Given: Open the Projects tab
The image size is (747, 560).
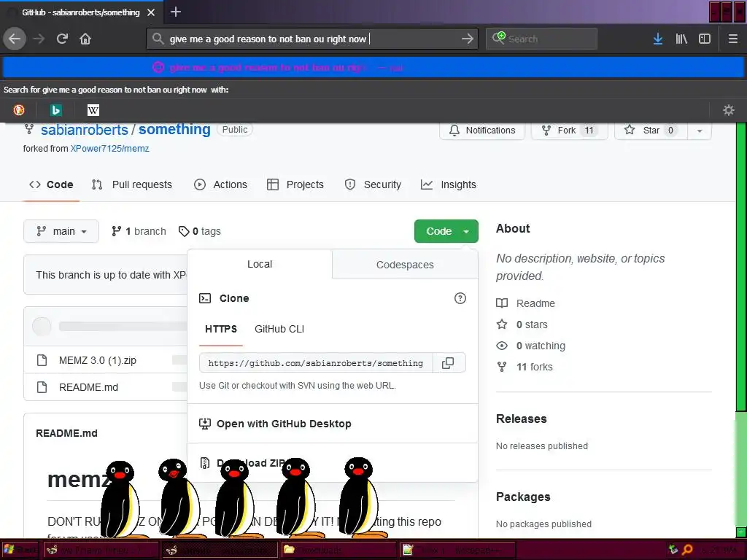Looking at the screenshot, I should [295, 184].
